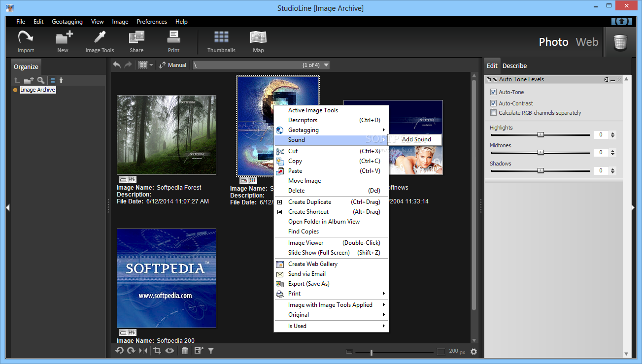The width and height of the screenshot is (642, 364).
Task: Close the Auto Tone Levels panel
Action: click(619, 79)
